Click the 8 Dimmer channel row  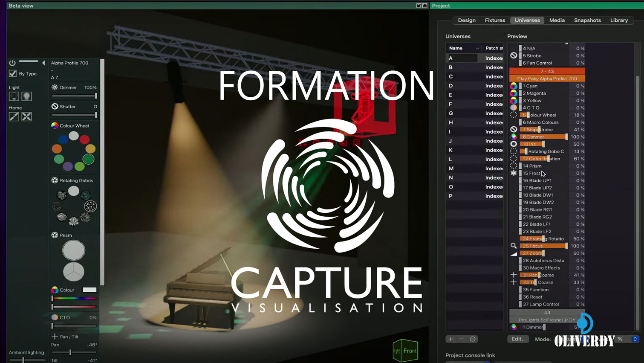(x=547, y=137)
